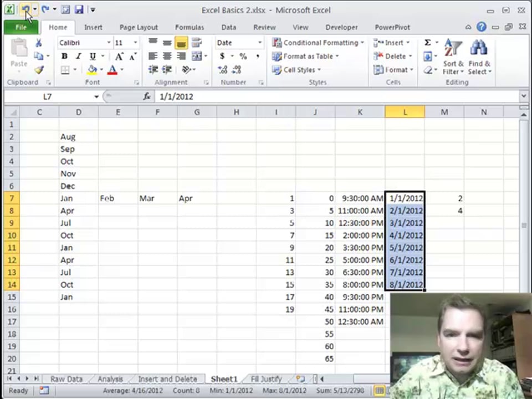The height and width of the screenshot is (399, 532).
Task: Open the Raw Data sheet tab
Action: point(66,379)
